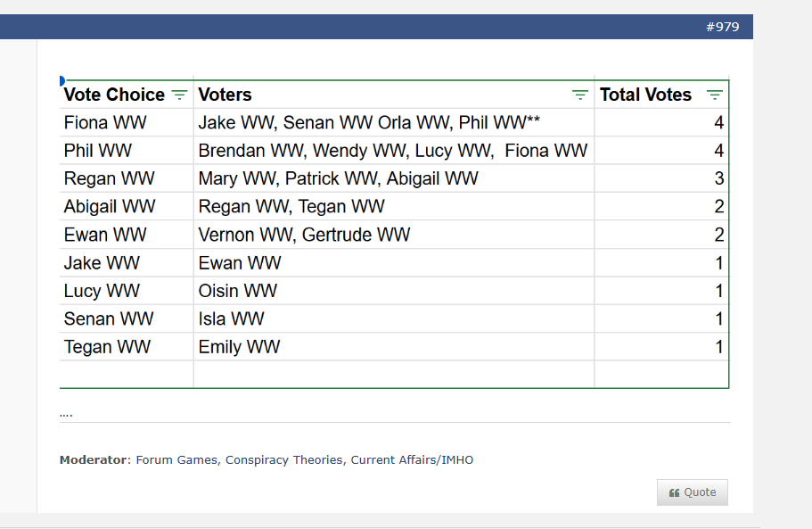Click the blue handle at the table corner
812x529 pixels.
[x=62, y=81]
